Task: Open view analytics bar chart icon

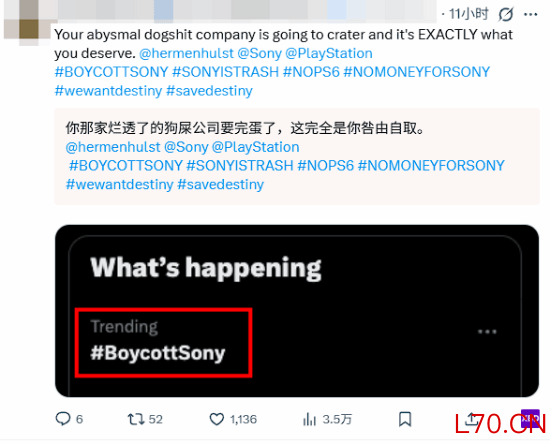Action: point(309,419)
